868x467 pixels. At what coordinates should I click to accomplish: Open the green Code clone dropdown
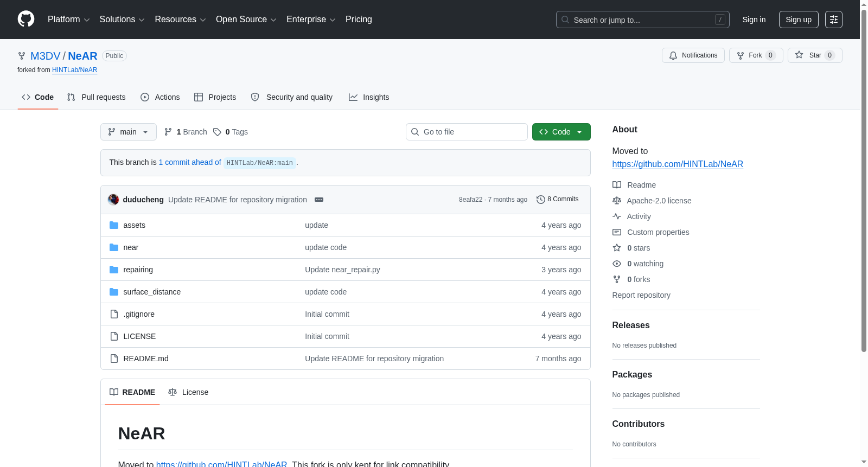point(561,132)
